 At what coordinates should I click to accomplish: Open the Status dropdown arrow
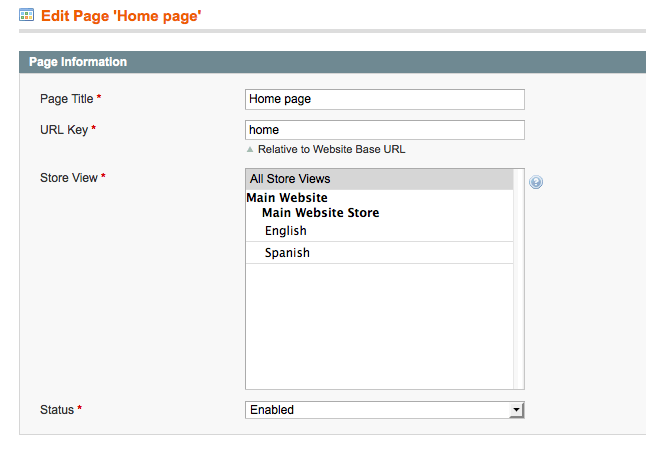click(x=516, y=410)
